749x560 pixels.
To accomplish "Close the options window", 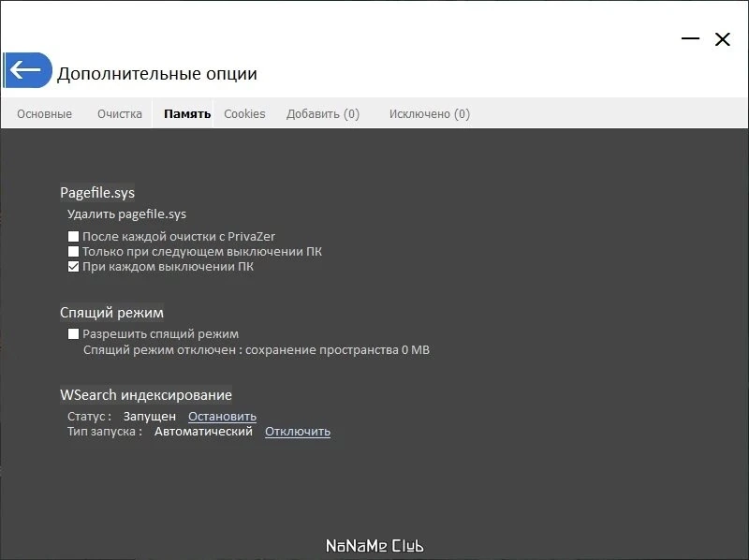I will (x=722, y=39).
